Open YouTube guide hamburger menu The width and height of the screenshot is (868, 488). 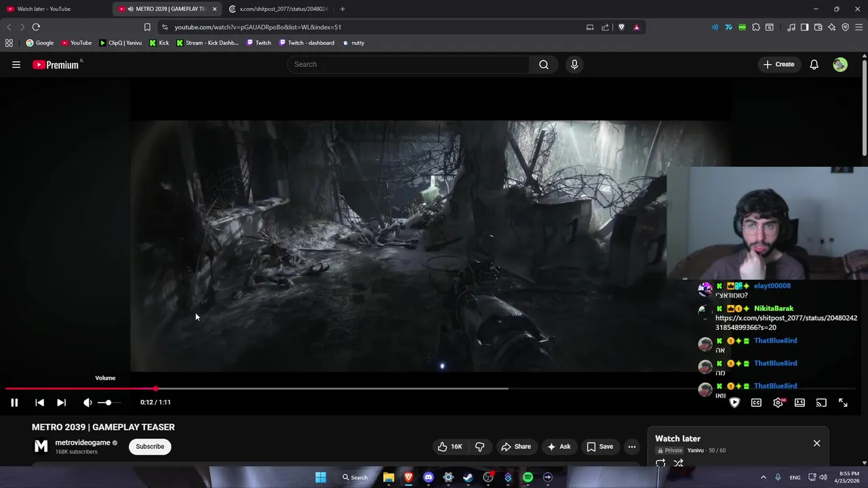(x=16, y=64)
